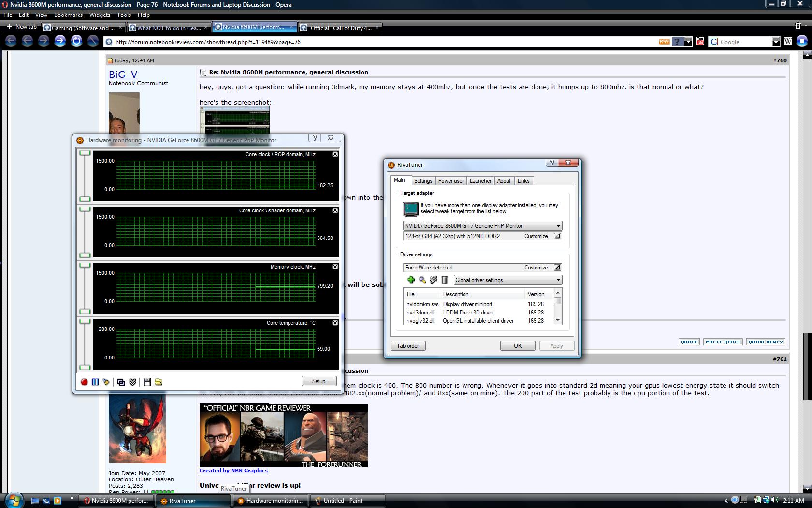The height and width of the screenshot is (508, 812).
Task: Close the Core temperature graph panel
Action: pos(335,323)
